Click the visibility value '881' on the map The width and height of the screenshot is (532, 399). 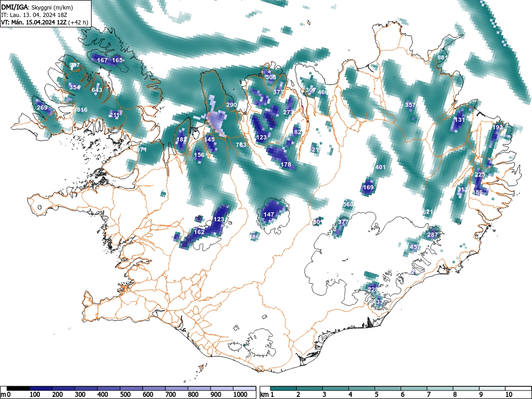click(x=443, y=57)
